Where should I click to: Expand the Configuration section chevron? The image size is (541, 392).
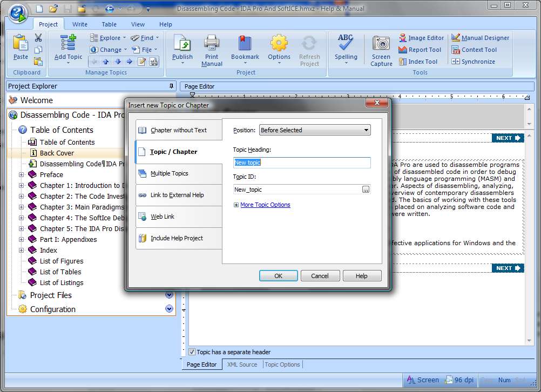pyautogui.click(x=169, y=308)
